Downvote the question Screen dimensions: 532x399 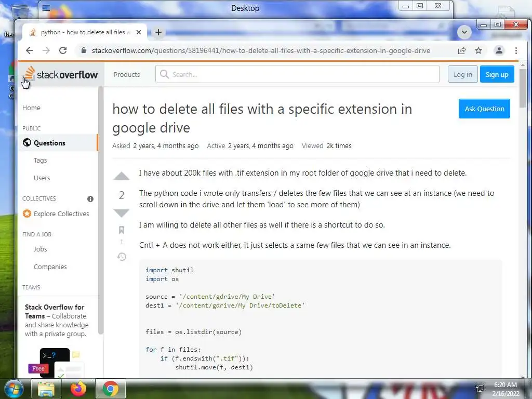(x=121, y=213)
